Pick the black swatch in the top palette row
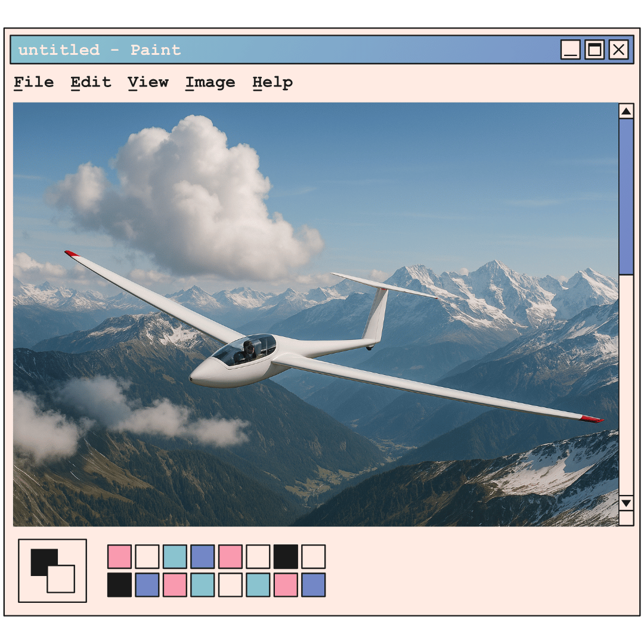 [x=286, y=556]
